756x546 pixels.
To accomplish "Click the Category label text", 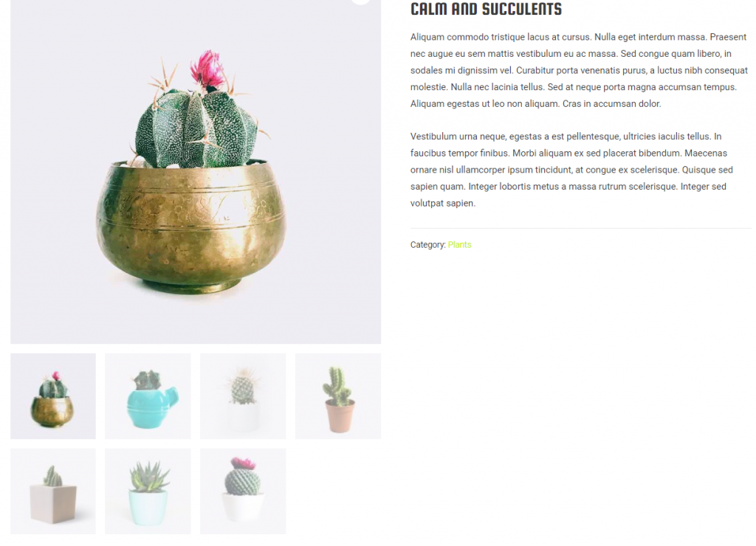I will (x=428, y=245).
